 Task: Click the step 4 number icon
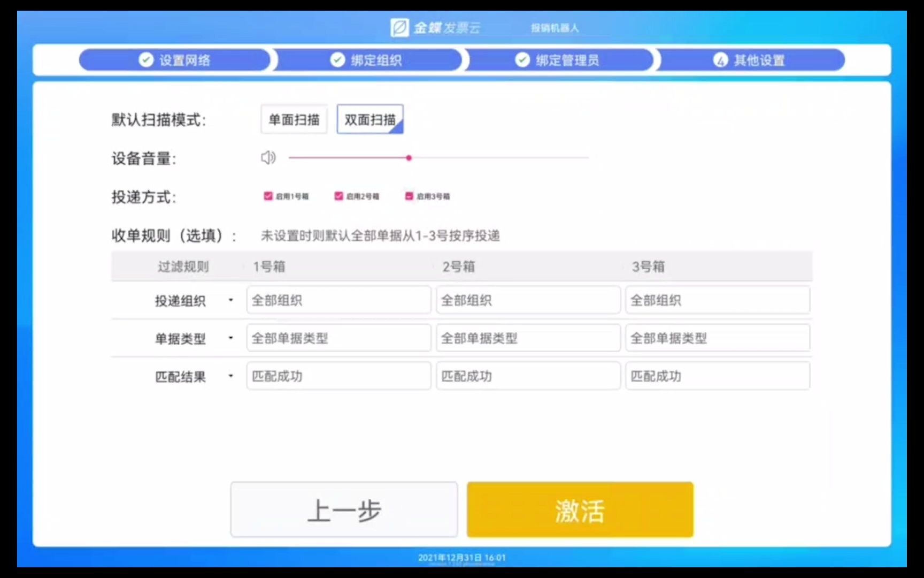point(720,60)
